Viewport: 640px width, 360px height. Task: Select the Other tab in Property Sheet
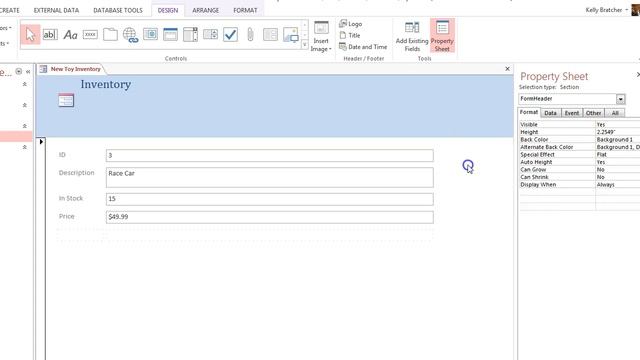(x=593, y=113)
